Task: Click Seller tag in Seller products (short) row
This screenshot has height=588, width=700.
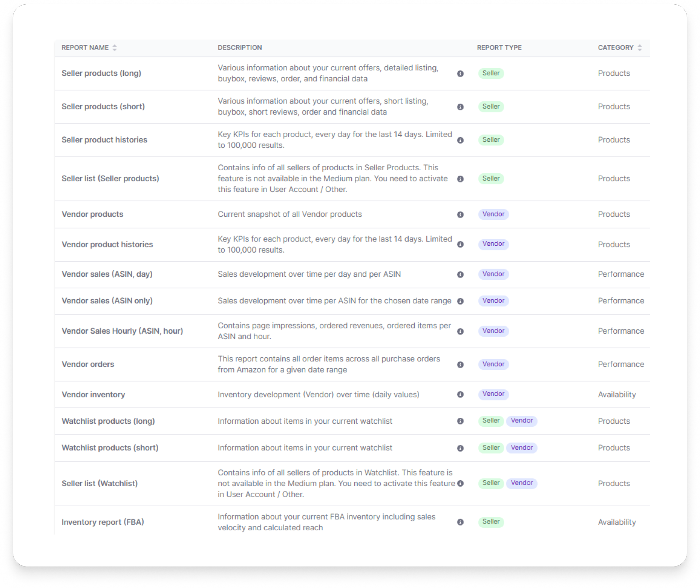Action: (x=491, y=106)
